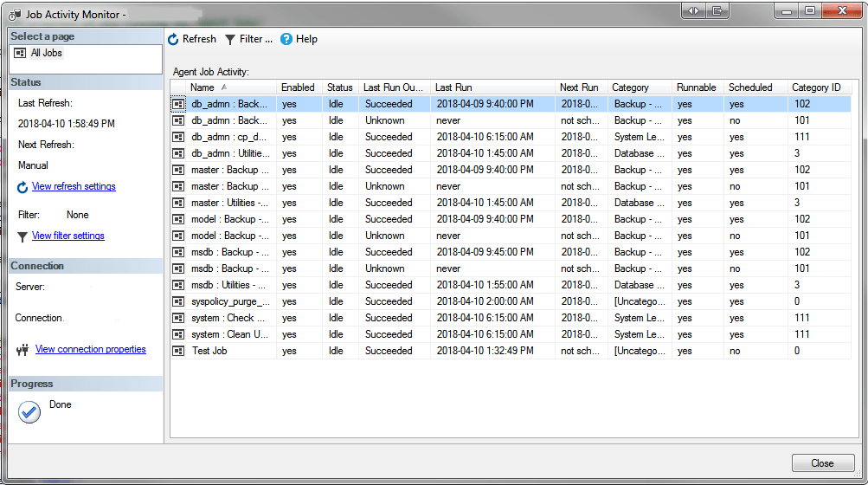Select msdb : Utilities - ... job name
868x485 pixels.
tap(228, 285)
